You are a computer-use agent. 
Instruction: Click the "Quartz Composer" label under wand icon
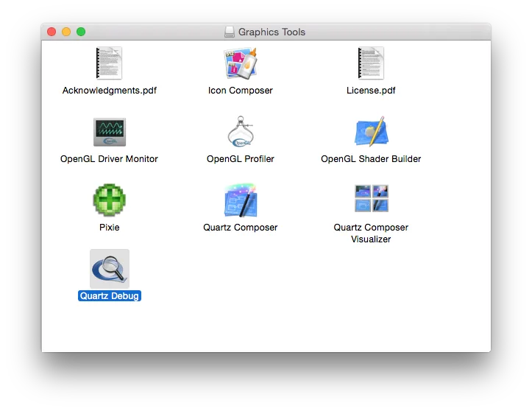pyautogui.click(x=241, y=228)
